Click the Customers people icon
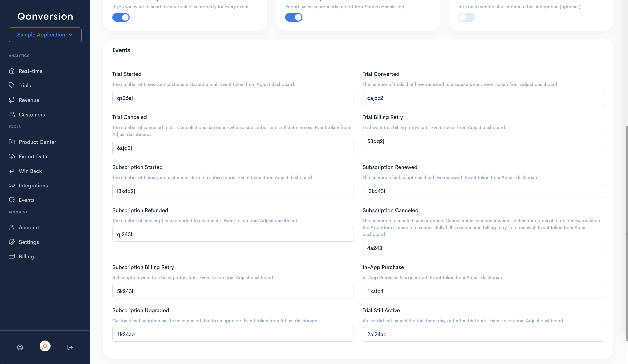628x364 pixels. tap(12, 114)
